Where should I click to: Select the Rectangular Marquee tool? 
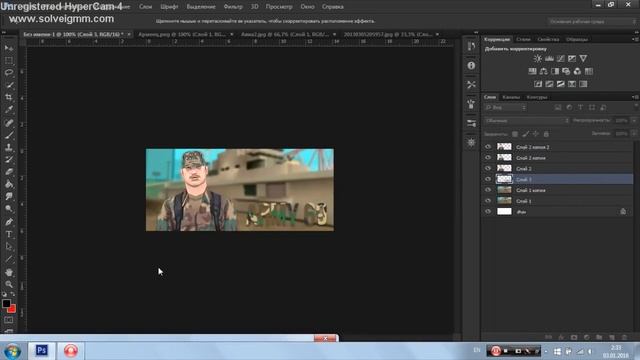9,60
